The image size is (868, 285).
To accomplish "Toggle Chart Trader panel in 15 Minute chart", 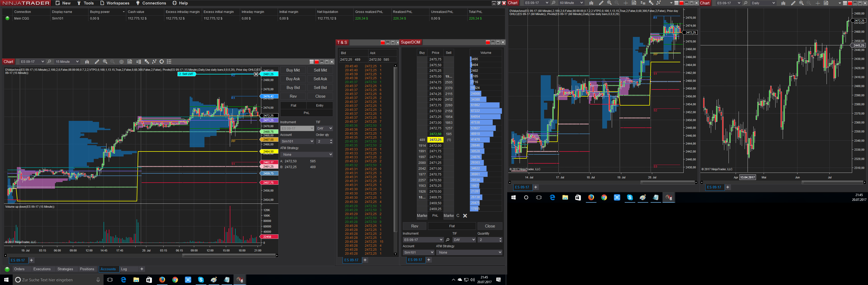I will point(138,61).
